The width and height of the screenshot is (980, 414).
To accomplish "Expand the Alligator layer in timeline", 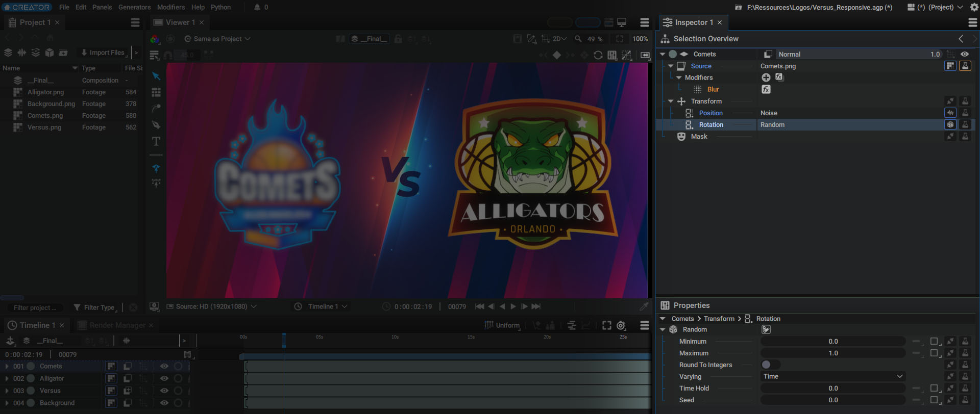I will 7,378.
